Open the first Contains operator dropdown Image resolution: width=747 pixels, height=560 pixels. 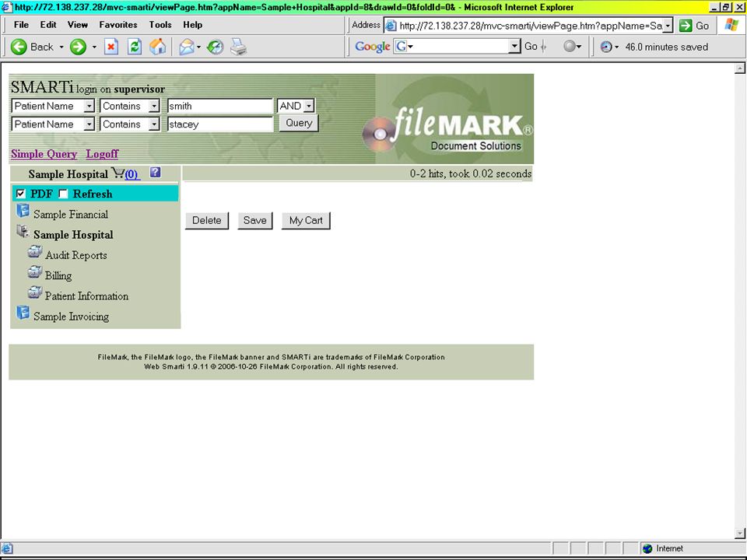(154, 106)
